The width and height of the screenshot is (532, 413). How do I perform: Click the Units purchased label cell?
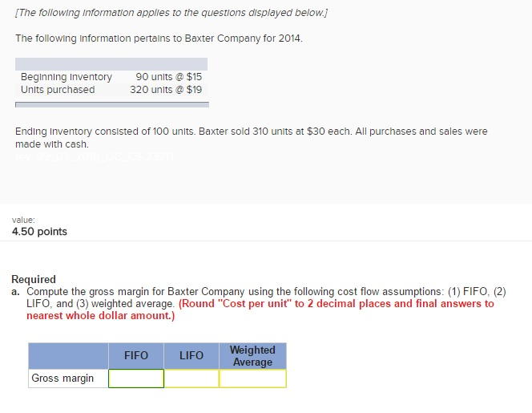58,90
